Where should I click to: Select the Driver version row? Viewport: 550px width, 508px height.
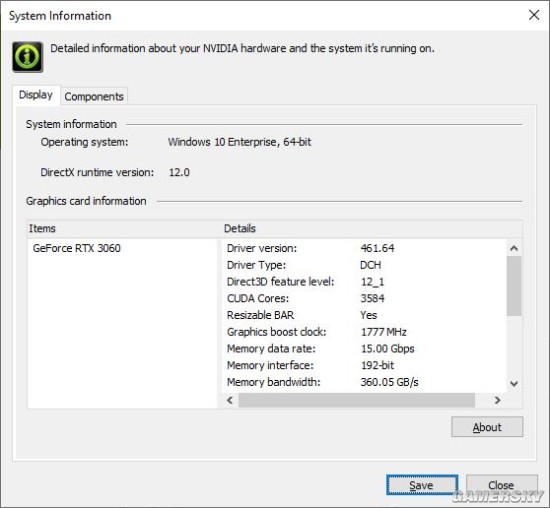364,248
